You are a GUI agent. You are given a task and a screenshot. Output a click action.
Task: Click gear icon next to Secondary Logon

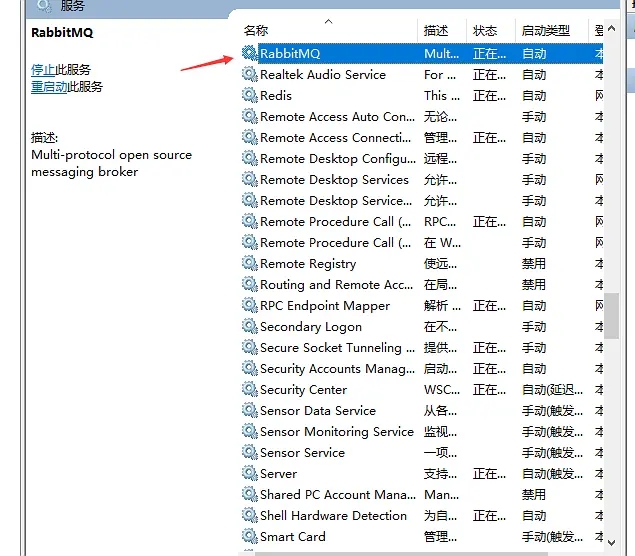249,327
